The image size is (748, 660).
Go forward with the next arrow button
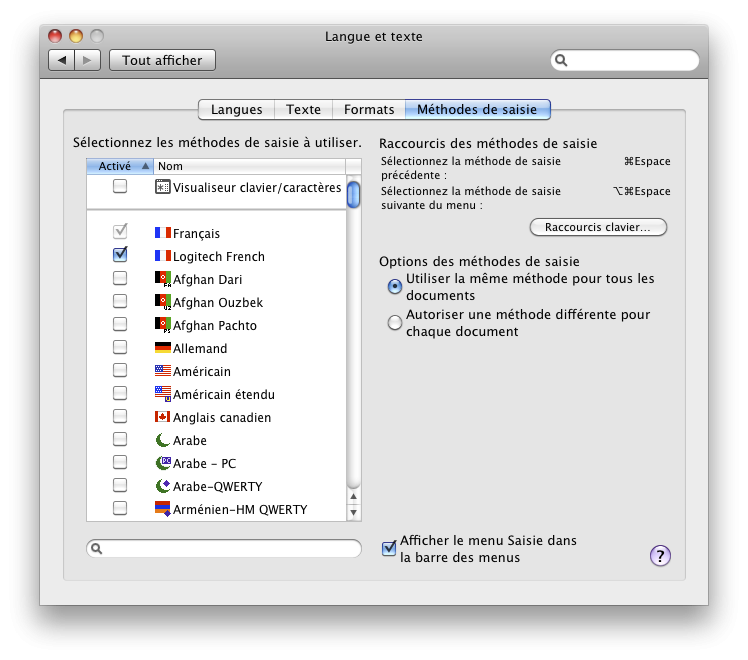click(88, 60)
